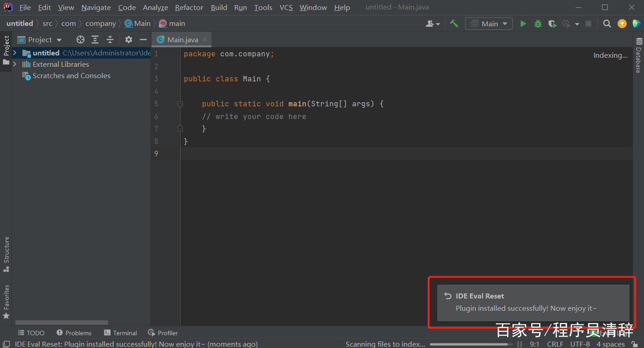The width and height of the screenshot is (644, 348).
Task: Expand the untitled project folder
Action: [x=15, y=53]
